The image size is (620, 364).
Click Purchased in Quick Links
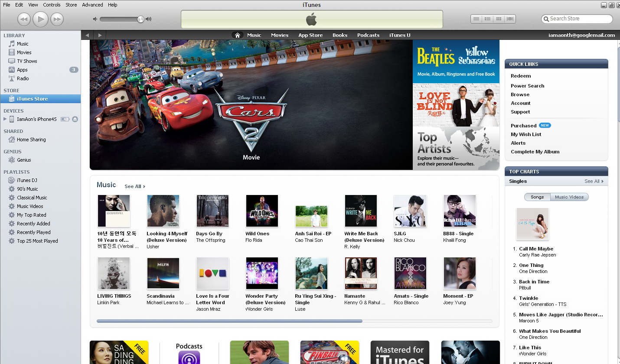coord(524,126)
